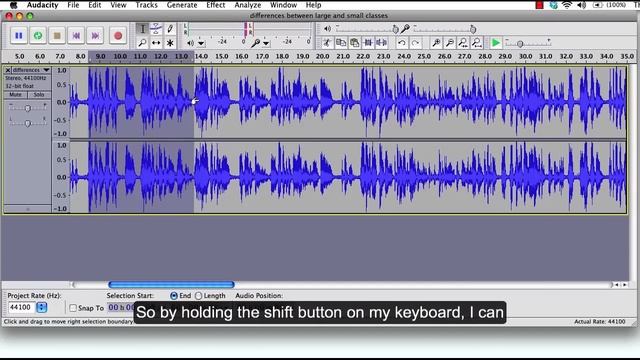Click the microphone icon on the recording meter
The width and height of the screenshot is (640, 360).
click(255, 43)
